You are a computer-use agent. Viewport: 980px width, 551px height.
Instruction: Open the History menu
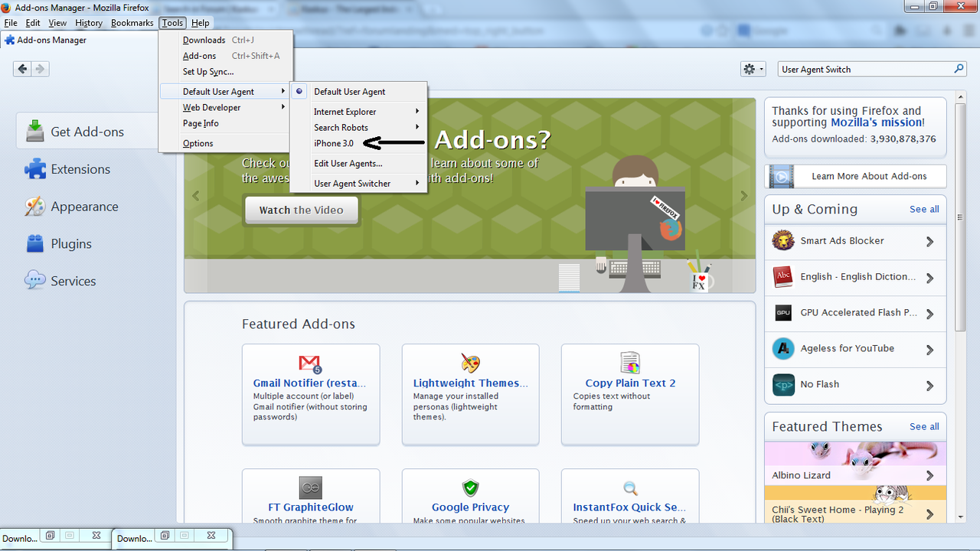89,23
